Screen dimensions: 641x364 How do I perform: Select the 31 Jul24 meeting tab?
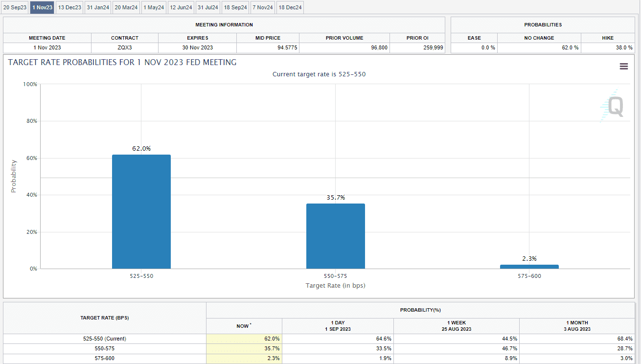point(208,7)
